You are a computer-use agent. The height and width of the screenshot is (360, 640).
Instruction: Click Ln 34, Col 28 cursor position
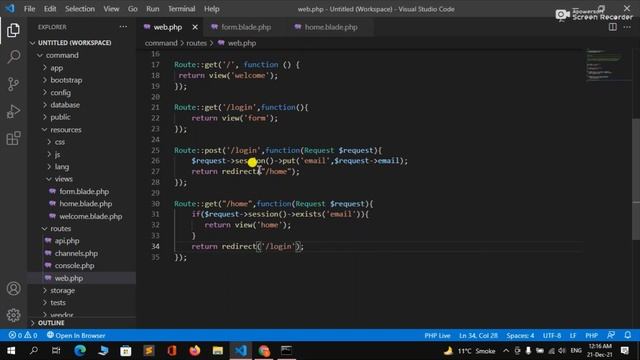pos(478,335)
